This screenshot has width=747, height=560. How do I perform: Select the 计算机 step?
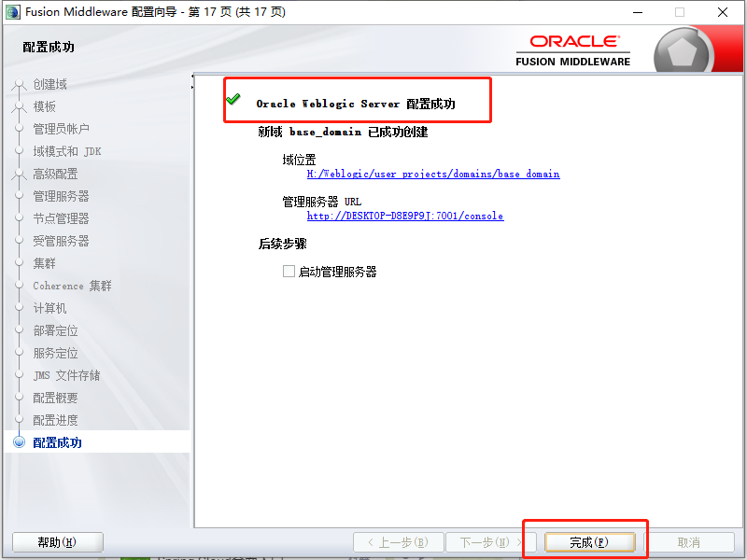tap(49, 308)
